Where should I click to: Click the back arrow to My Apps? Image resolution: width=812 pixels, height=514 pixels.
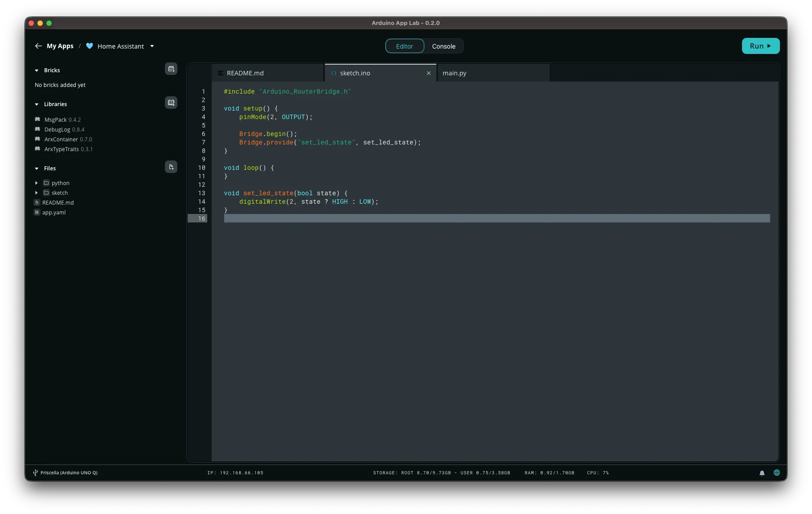(x=38, y=46)
